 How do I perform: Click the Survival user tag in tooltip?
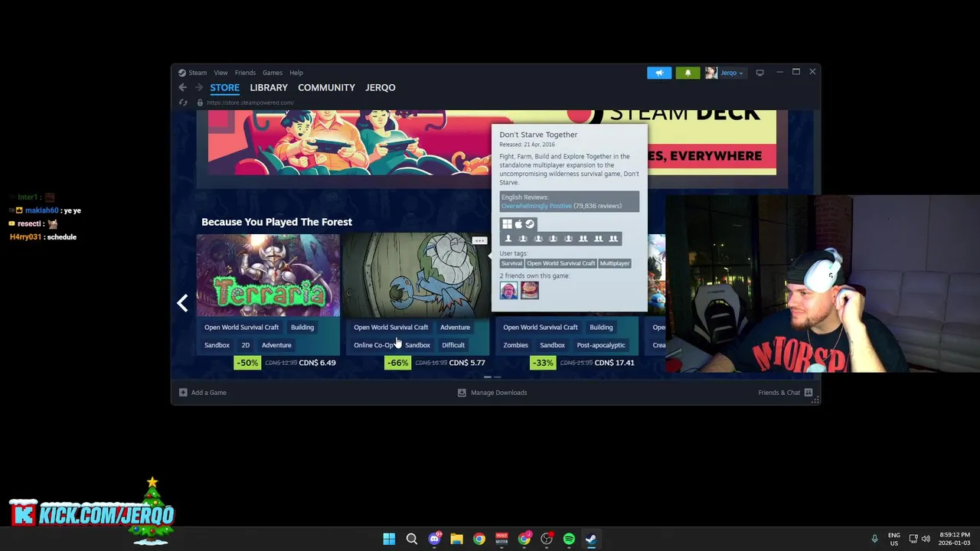tap(511, 263)
